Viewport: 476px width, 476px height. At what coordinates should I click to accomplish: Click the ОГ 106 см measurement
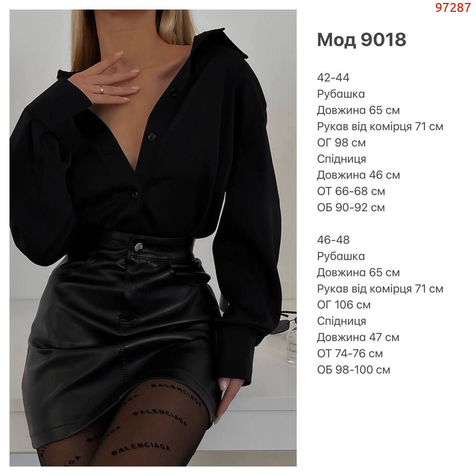pyautogui.click(x=344, y=305)
